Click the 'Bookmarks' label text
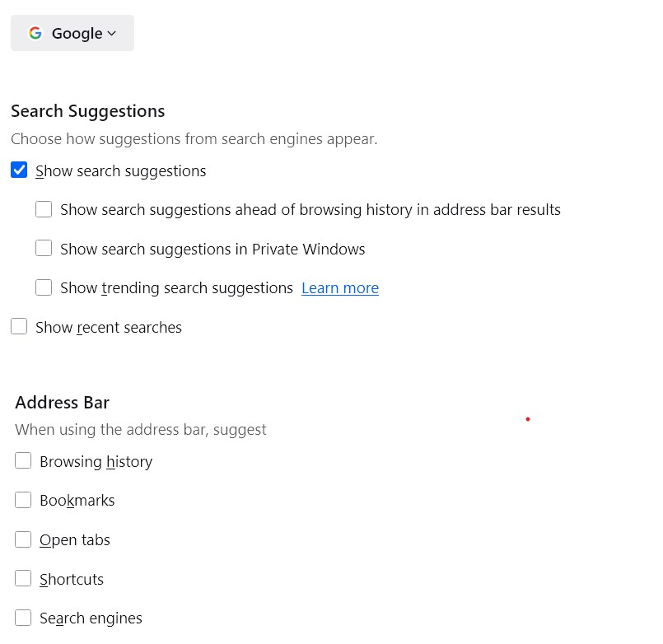The width and height of the screenshot is (663, 644). click(77, 501)
